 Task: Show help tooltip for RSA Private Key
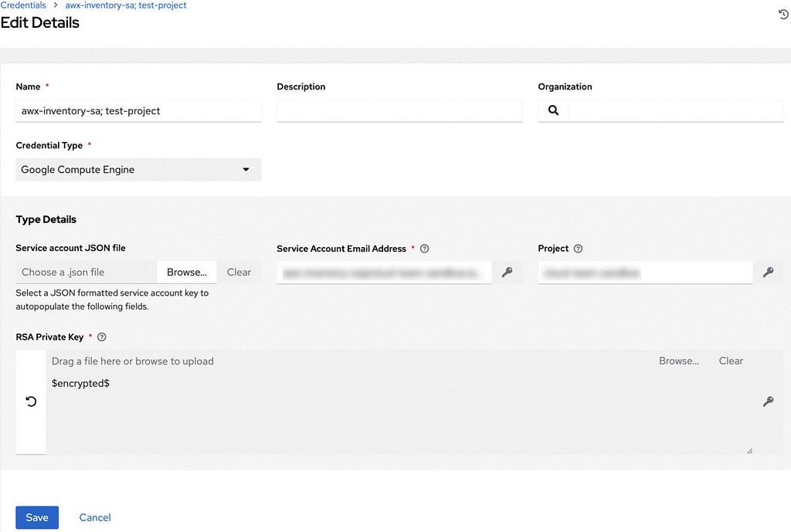[101, 337]
